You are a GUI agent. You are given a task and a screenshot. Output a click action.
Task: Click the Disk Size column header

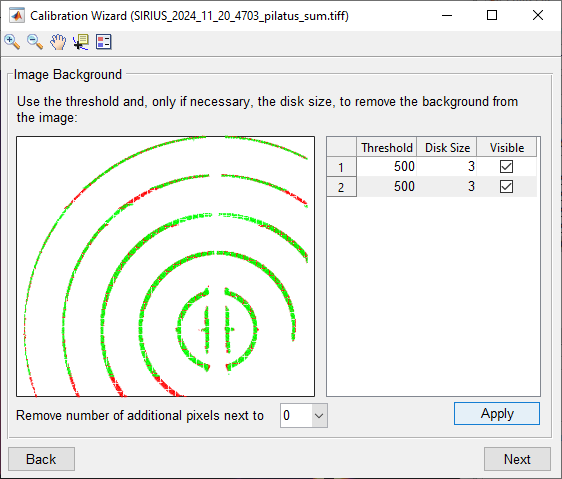pyautogui.click(x=447, y=147)
